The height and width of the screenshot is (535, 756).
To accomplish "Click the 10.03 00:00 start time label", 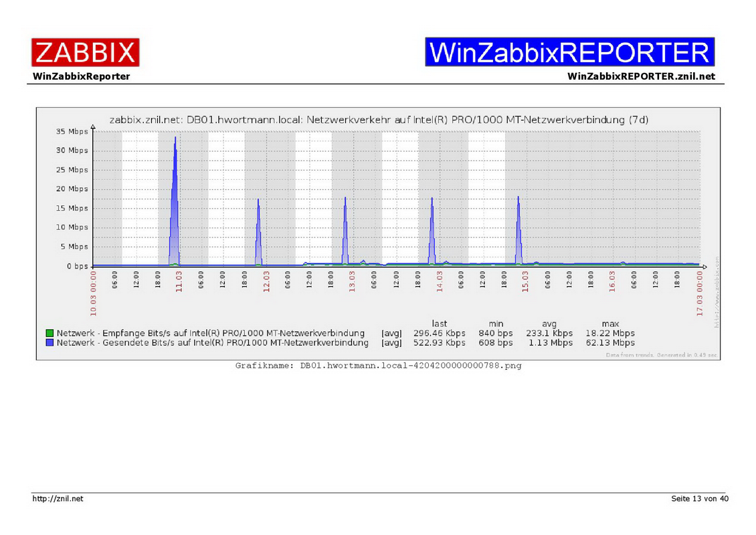I will tap(94, 292).
